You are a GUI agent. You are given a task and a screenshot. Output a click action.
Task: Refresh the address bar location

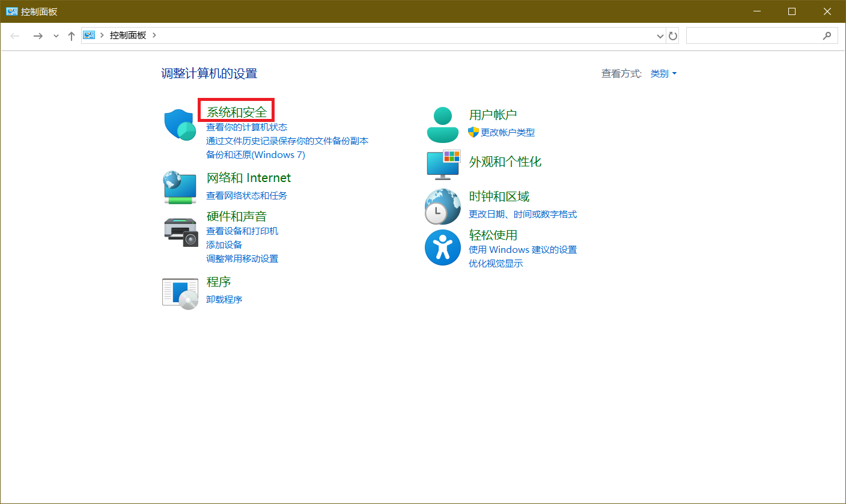coord(673,36)
